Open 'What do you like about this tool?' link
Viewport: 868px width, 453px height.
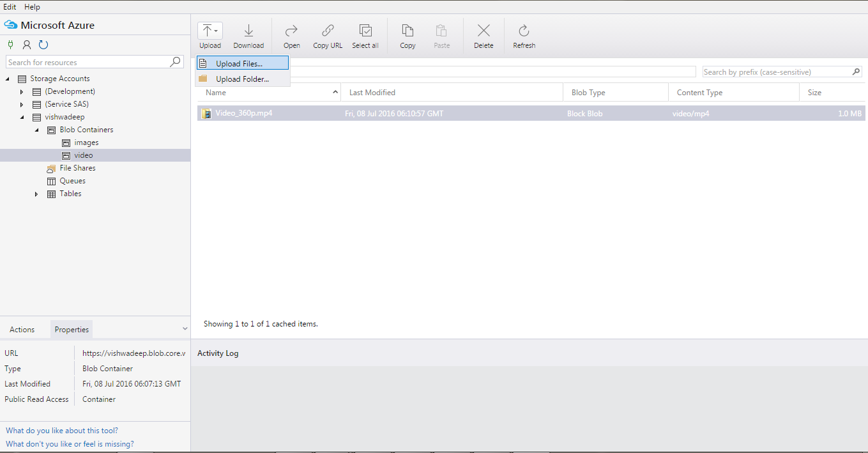62,431
